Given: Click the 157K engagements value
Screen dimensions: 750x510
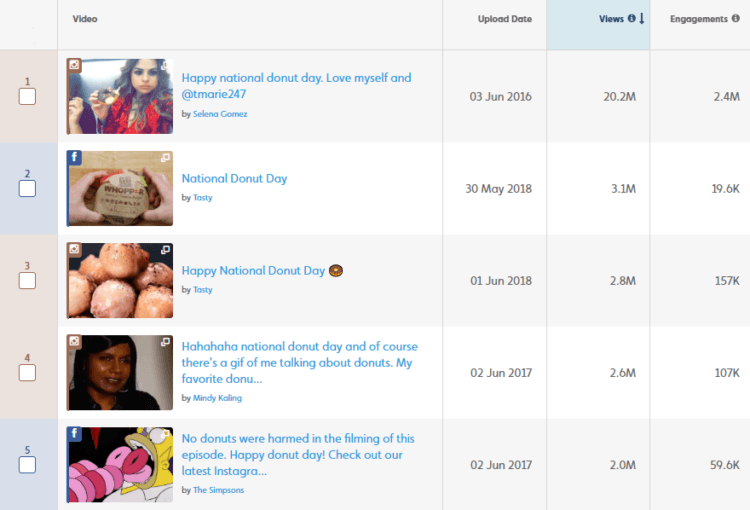Looking at the screenshot, I should (727, 281).
